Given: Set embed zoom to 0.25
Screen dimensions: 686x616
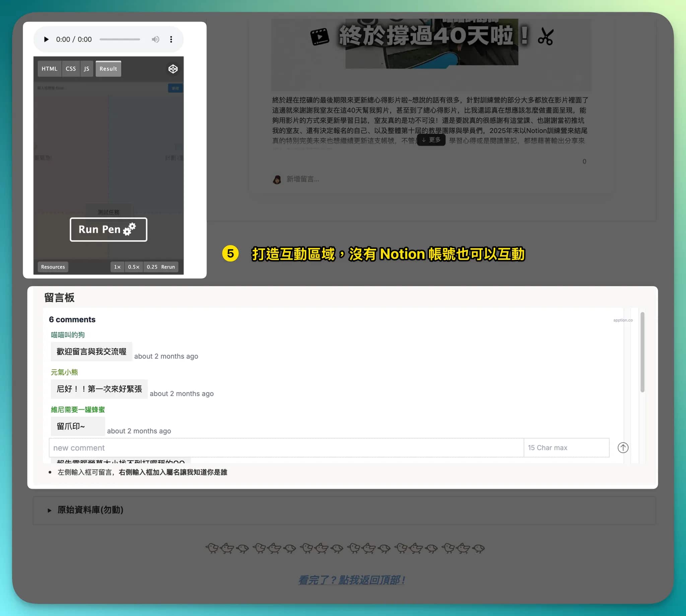Looking at the screenshot, I should click(x=152, y=267).
